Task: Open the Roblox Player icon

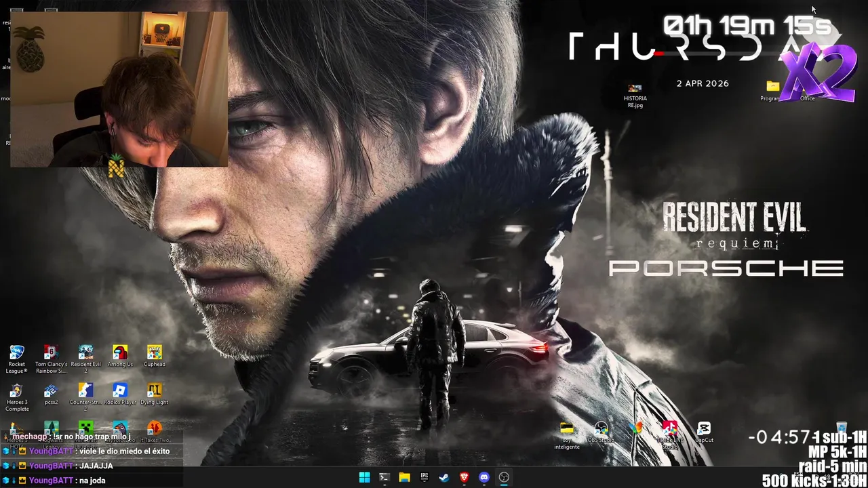Action: 120,394
